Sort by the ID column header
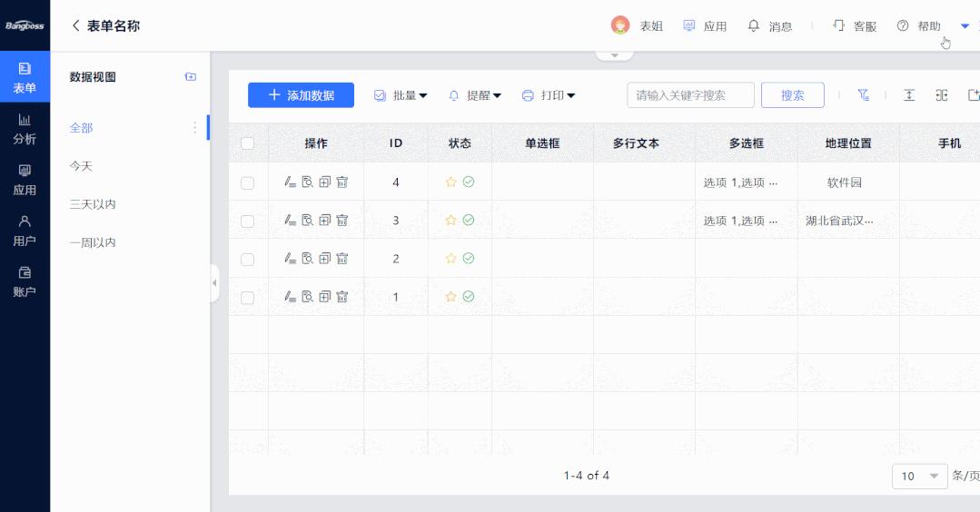980x512 pixels. click(x=396, y=143)
